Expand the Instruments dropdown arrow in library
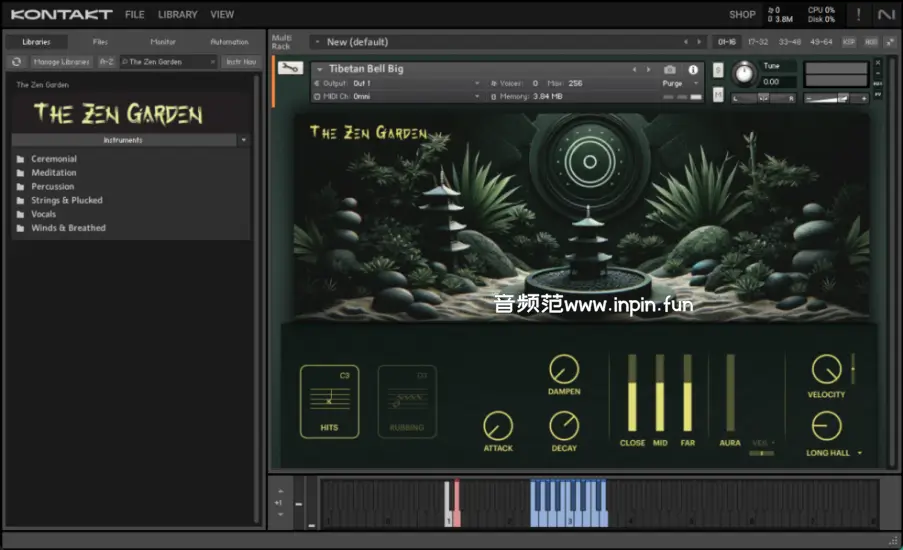 [243, 140]
